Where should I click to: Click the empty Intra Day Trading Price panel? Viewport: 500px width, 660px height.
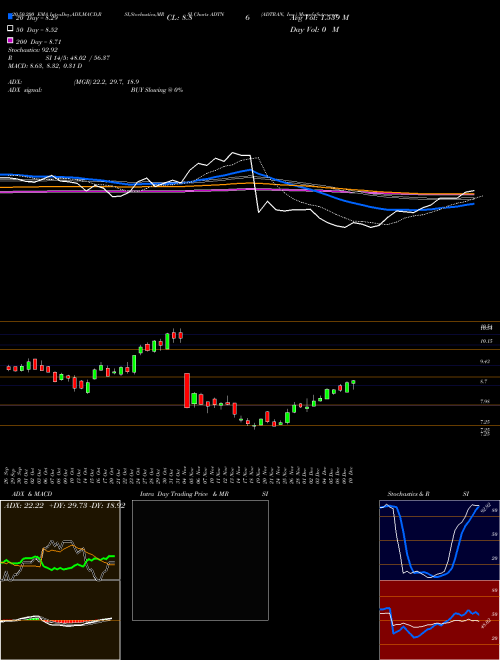coord(200,560)
